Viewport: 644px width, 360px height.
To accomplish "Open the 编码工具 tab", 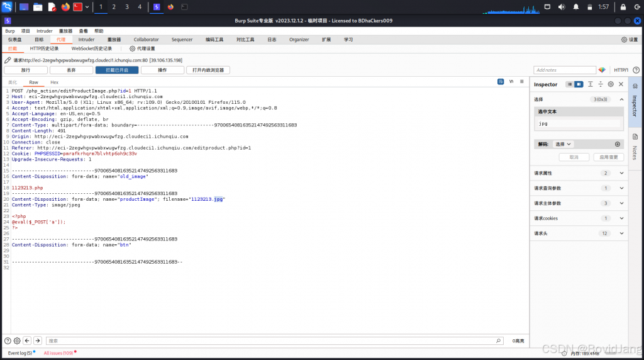I will point(214,40).
